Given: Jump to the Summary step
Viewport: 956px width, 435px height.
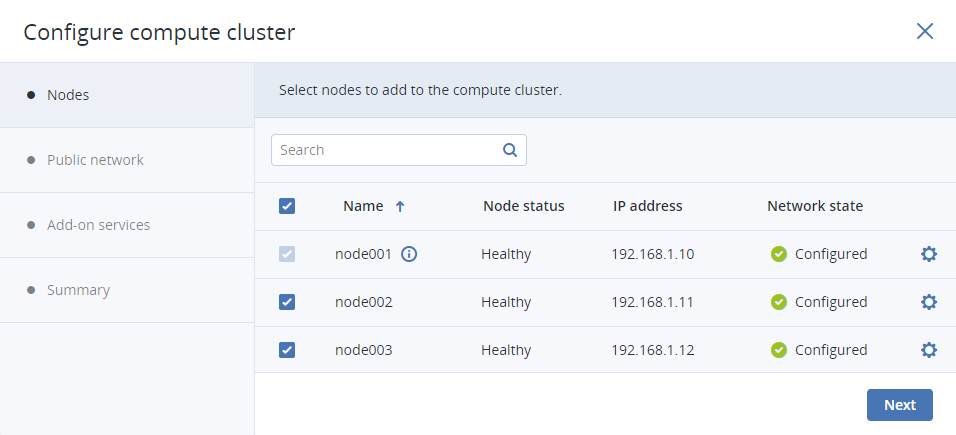Looking at the screenshot, I should pyautogui.click(x=78, y=290).
